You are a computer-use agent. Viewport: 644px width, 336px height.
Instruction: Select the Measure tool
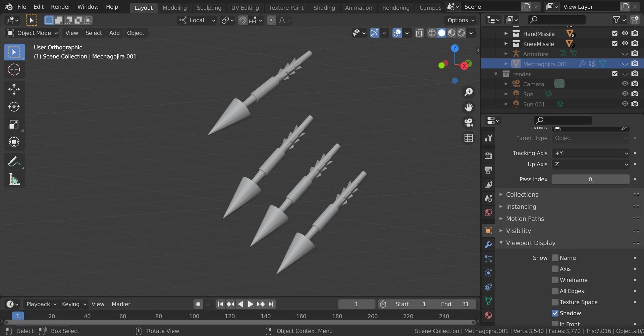click(x=14, y=180)
